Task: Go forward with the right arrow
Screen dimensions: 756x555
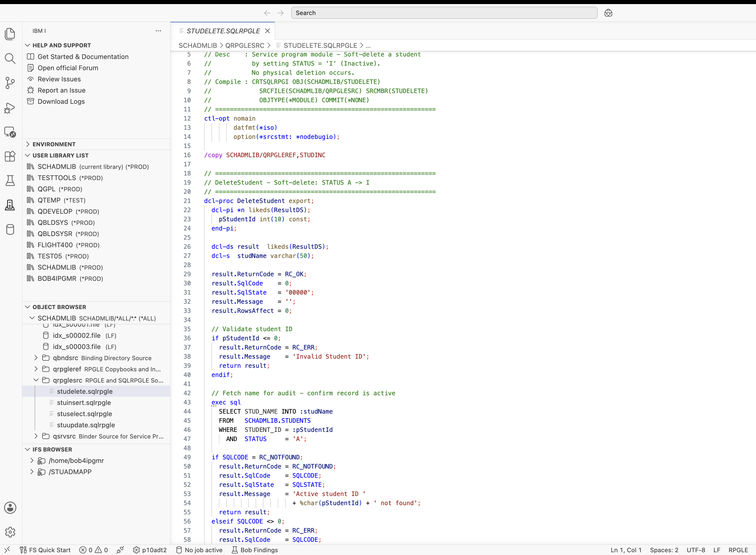Action: point(281,13)
